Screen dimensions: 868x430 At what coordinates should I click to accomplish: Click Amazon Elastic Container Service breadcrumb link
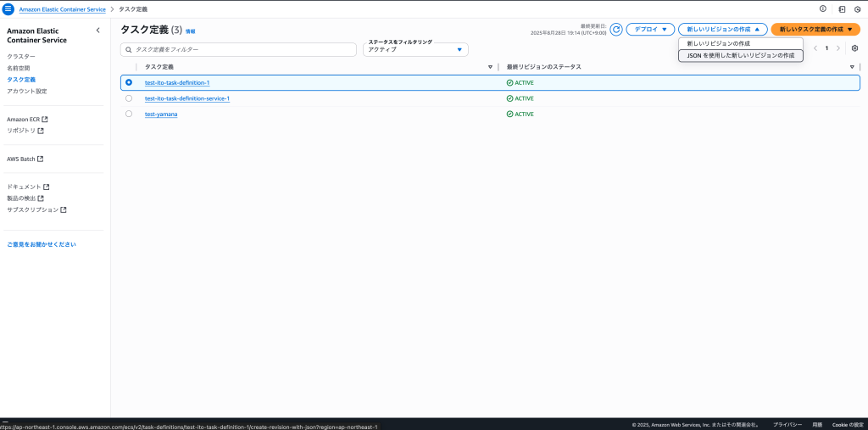coord(63,9)
